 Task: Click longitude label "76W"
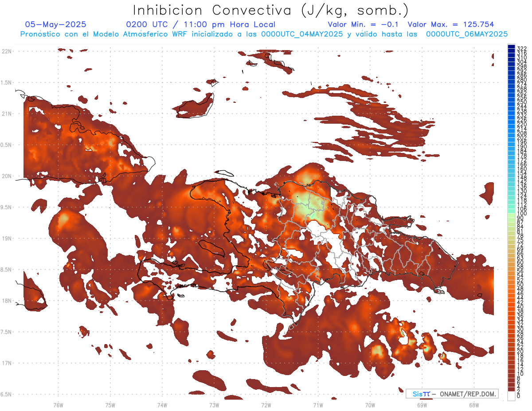click(58, 405)
